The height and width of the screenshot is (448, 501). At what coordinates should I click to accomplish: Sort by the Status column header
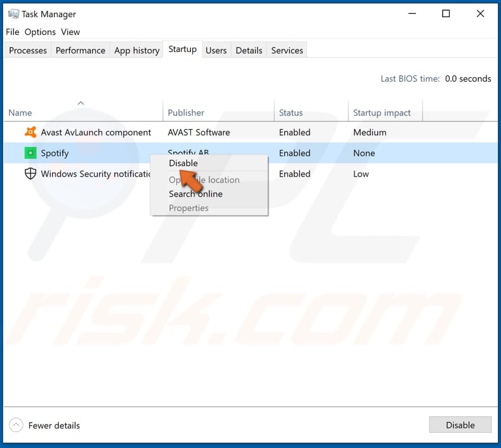tap(290, 113)
